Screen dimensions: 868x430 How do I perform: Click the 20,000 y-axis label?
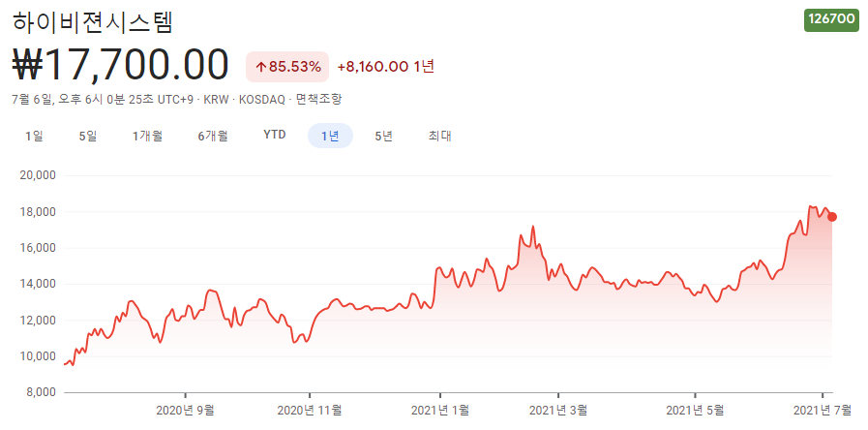pyautogui.click(x=38, y=175)
